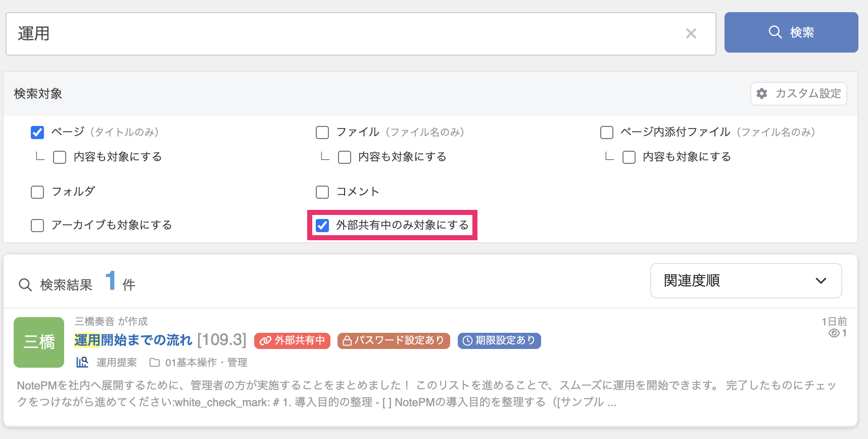868x439 pixels.
Task: Enable 内容も対象にする under ページ
Action: (60, 157)
